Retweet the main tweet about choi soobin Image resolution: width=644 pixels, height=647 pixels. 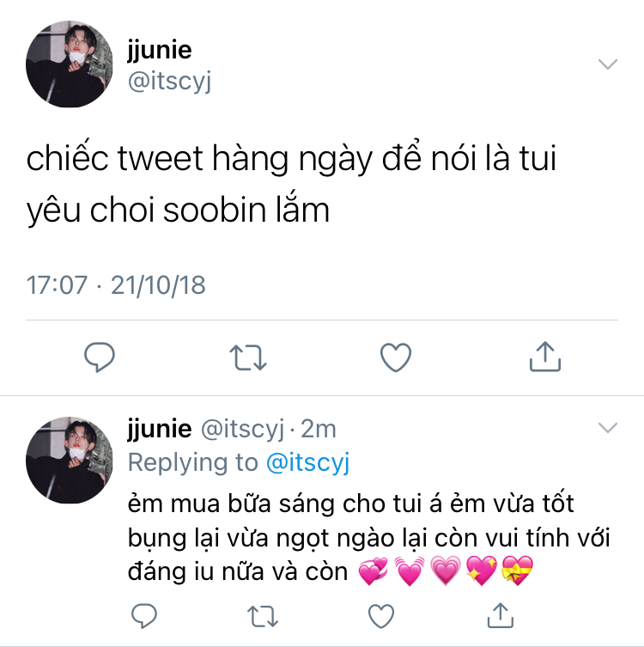(248, 357)
